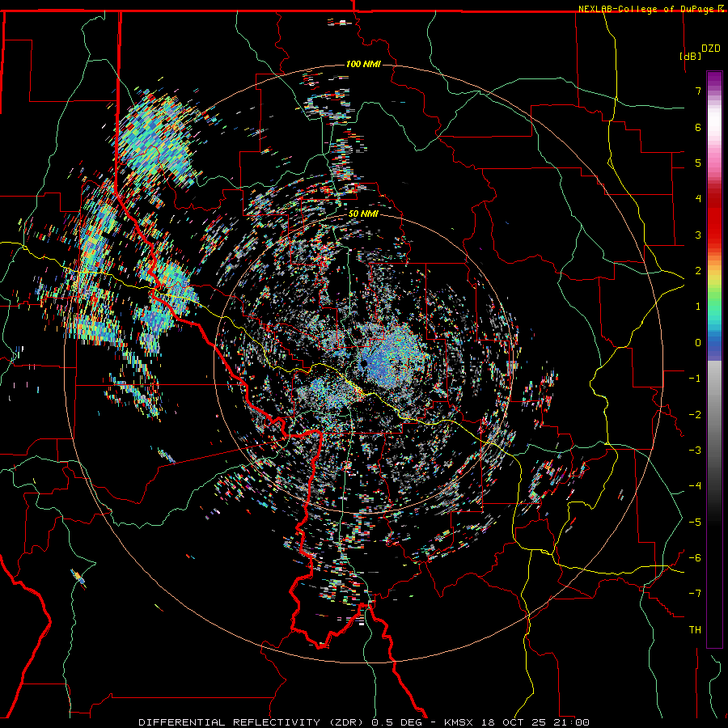
Task: Click the 50 NMI range ring label
Action: 363,214
